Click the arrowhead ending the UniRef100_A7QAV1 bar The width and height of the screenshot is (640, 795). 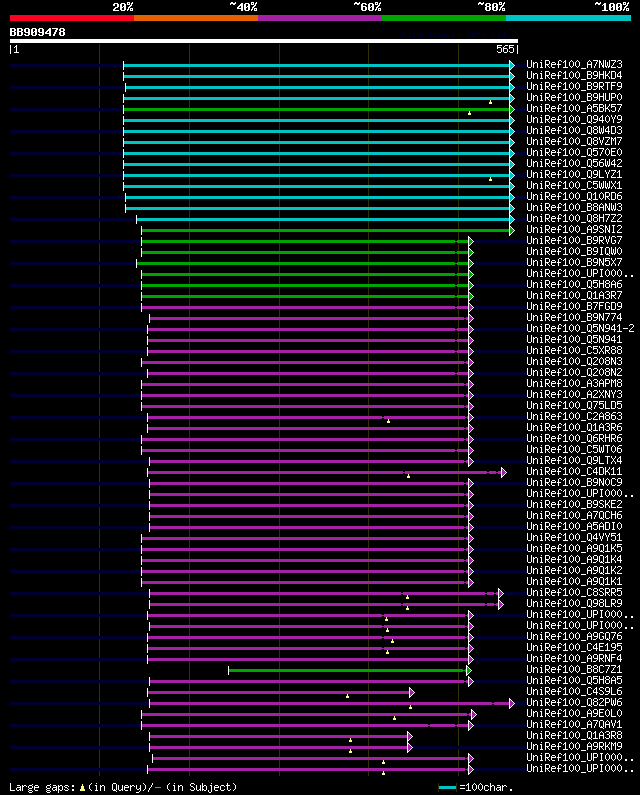471,726
